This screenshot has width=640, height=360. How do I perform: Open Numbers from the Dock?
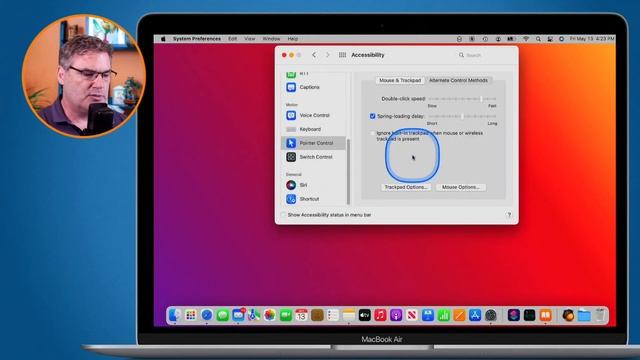point(444,315)
